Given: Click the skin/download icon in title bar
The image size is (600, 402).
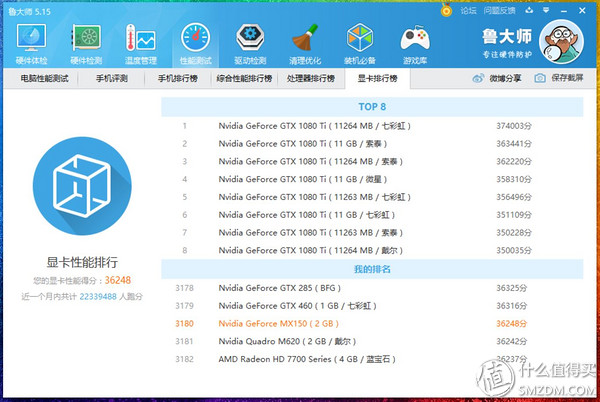Looking at the screenshot, I should click(x=529, y=10).
